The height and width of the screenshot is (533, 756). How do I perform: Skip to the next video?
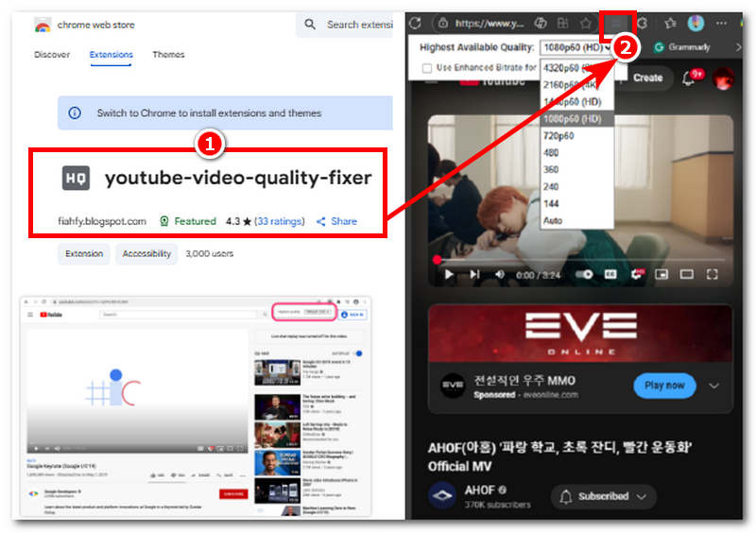tap(474, 274)
